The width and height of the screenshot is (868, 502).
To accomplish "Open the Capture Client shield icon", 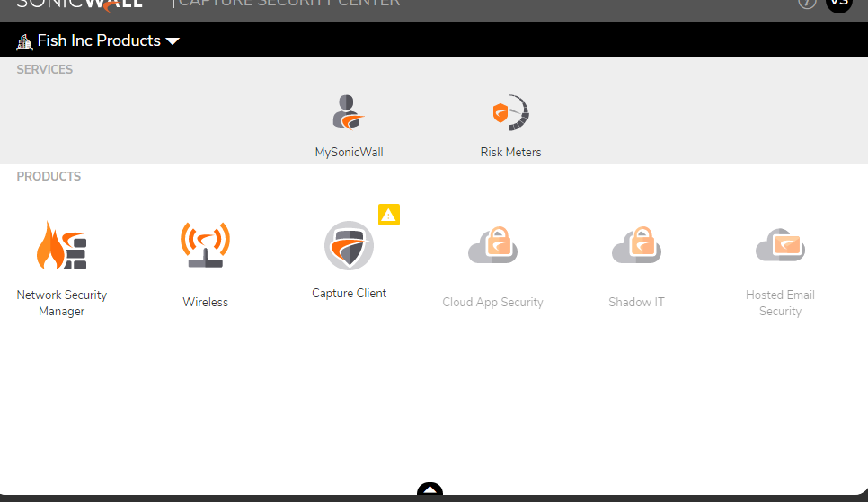I will point(349,245).
